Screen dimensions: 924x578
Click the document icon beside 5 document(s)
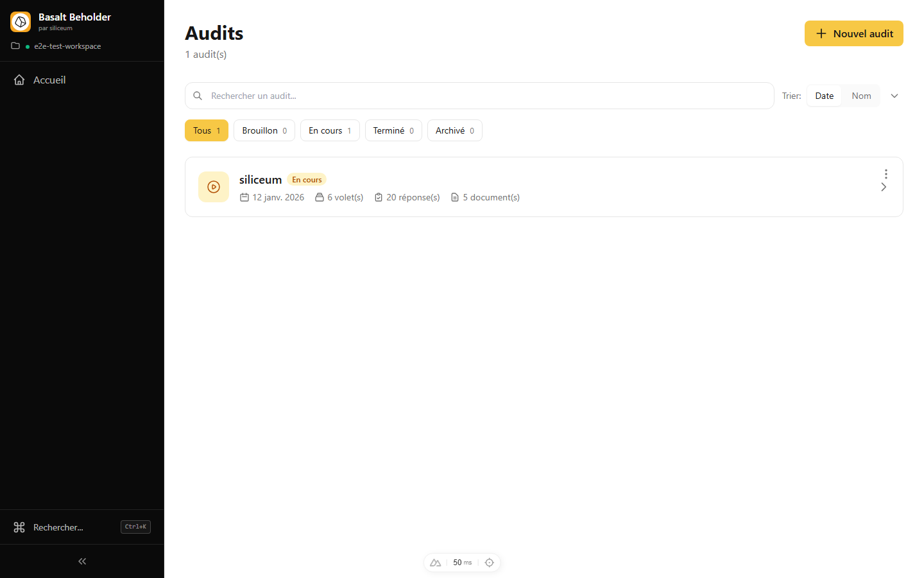(x=455, y=197)
